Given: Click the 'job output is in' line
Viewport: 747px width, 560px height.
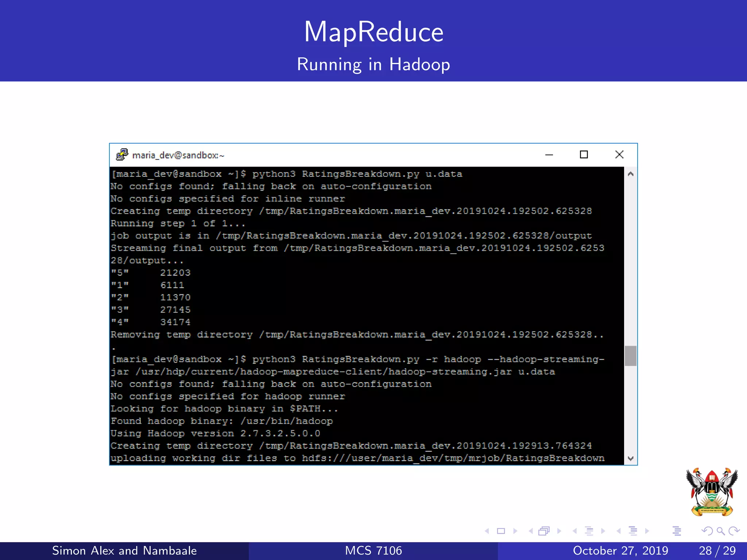Looking at the screenshot, I should click(351, 236).
